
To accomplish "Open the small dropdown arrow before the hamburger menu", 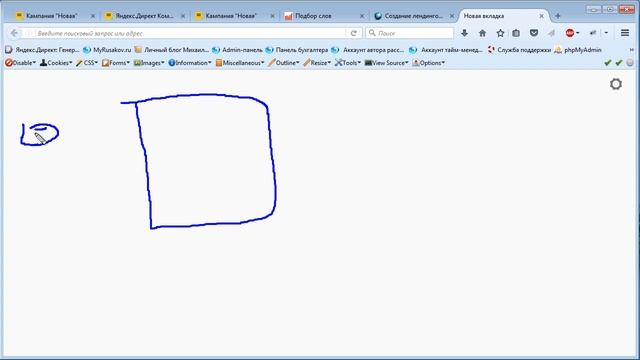I will [606, 33].
